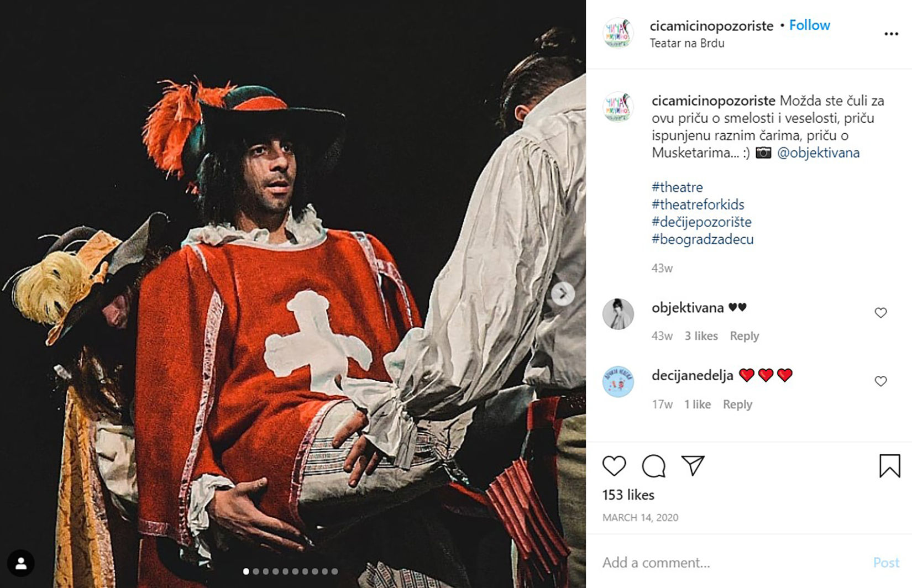The image size is (912, 588).
Task: Follow cicamicinopozoriste account
Action: coord(809,25)
